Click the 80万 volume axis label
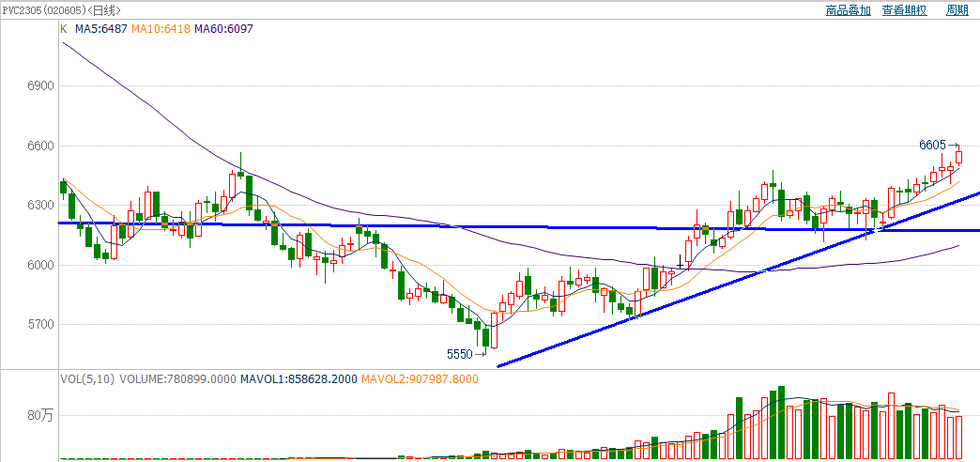 click(40, 416)
